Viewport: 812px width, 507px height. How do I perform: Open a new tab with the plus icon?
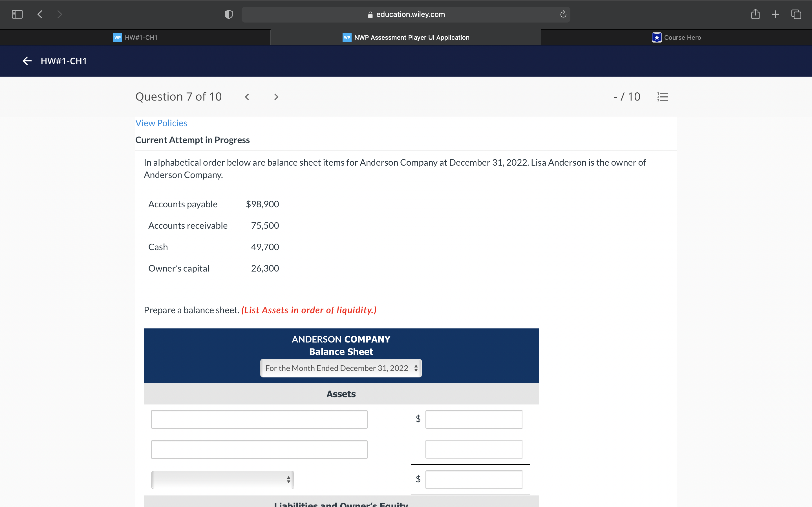[x=775, y=14]
